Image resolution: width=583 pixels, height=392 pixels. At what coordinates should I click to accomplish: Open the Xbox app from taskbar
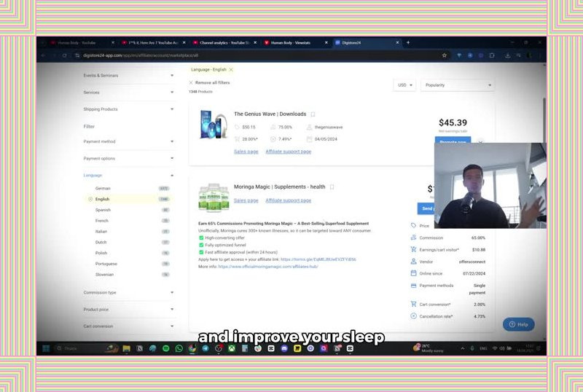tap(232, 348)
